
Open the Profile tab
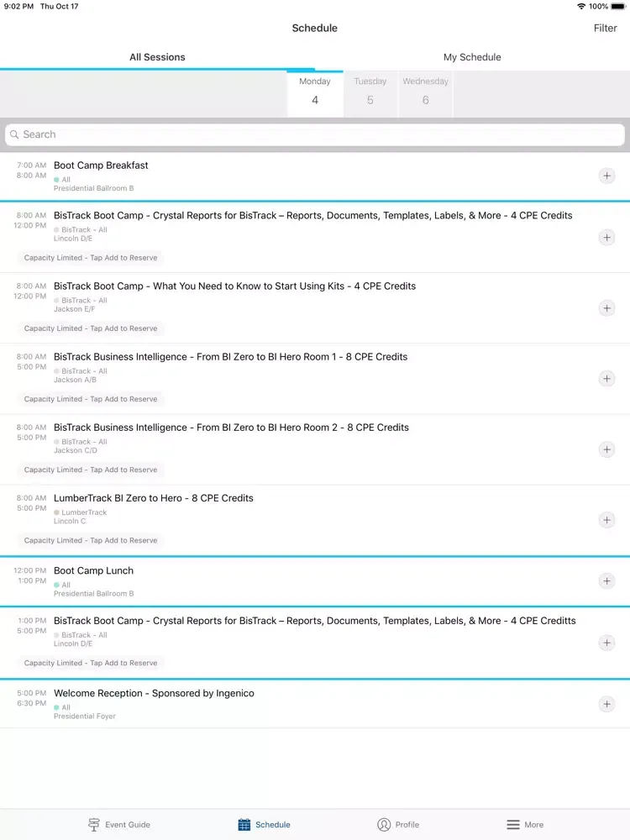coord(398,825)
